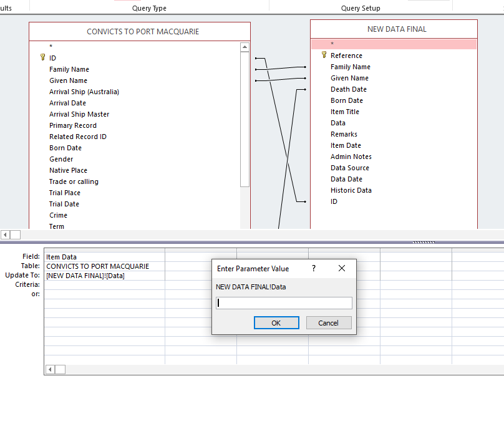Select Arrival Ship (Australia) field
This screenshot has width=504, height=439.
pyautogui.click(x=84, y=92)
